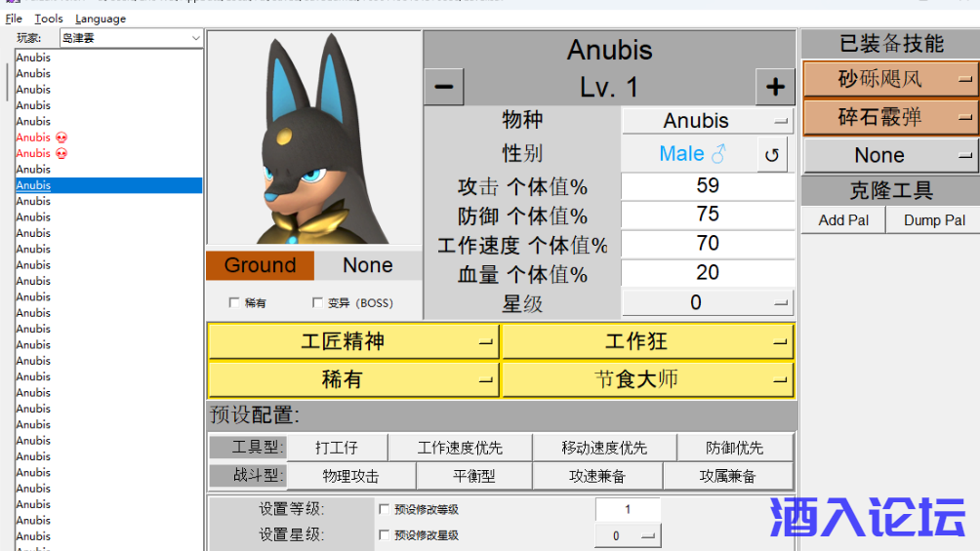980x551 pixels.
Task: Select the highlighted Anubis in pal list
Action: 108,185
